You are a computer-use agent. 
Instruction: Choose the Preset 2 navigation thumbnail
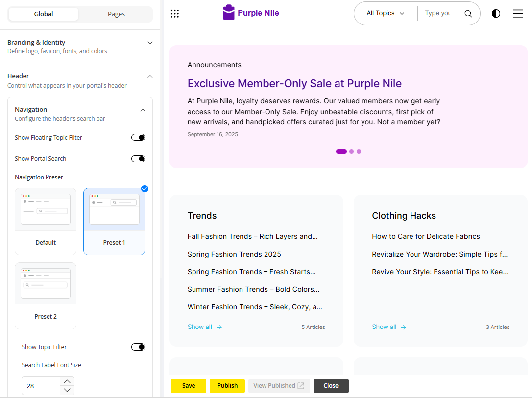pos(46,295)
